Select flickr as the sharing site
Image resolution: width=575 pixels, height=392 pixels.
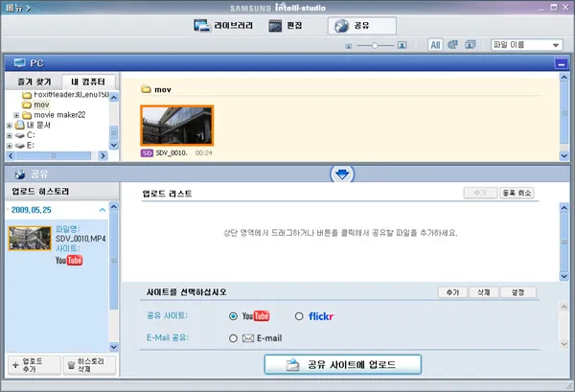point(299,315)
